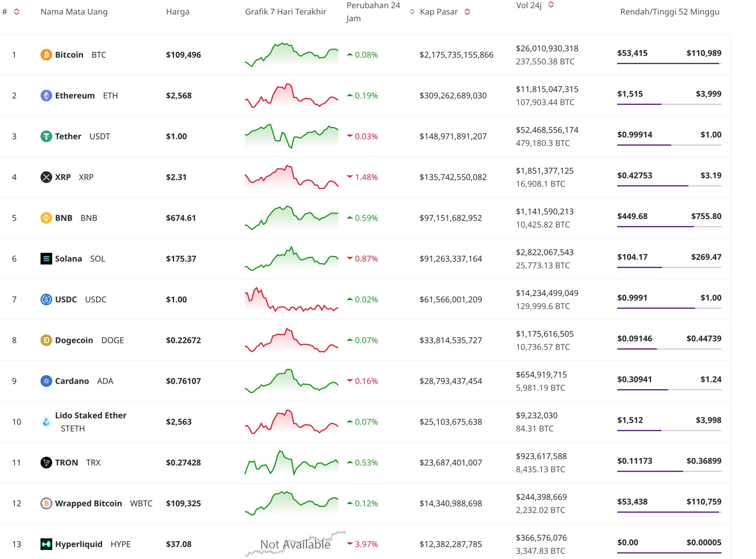Click the XRP black logo icon
The image size is (756, 559).
pyautogui.click(x=46, y=177)
